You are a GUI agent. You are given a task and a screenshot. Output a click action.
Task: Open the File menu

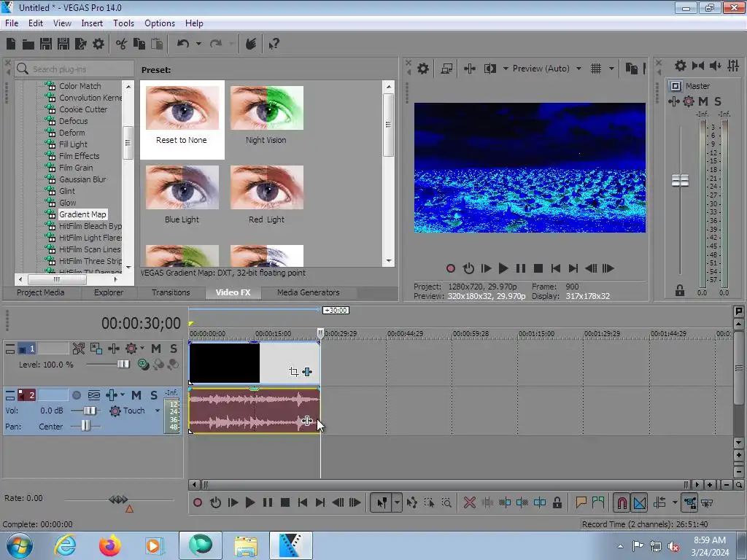pyautogui.click(x=12, y=23)
